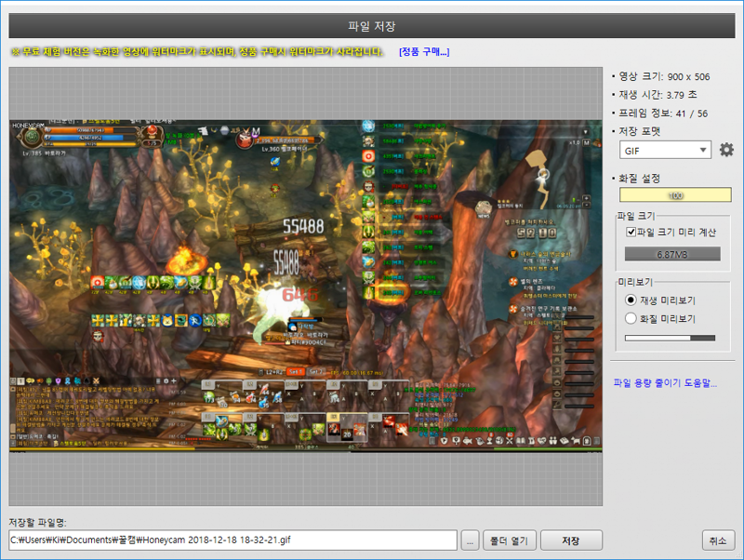Open the save format settings gear
This screenshot has height=560, width=744.
726,150
